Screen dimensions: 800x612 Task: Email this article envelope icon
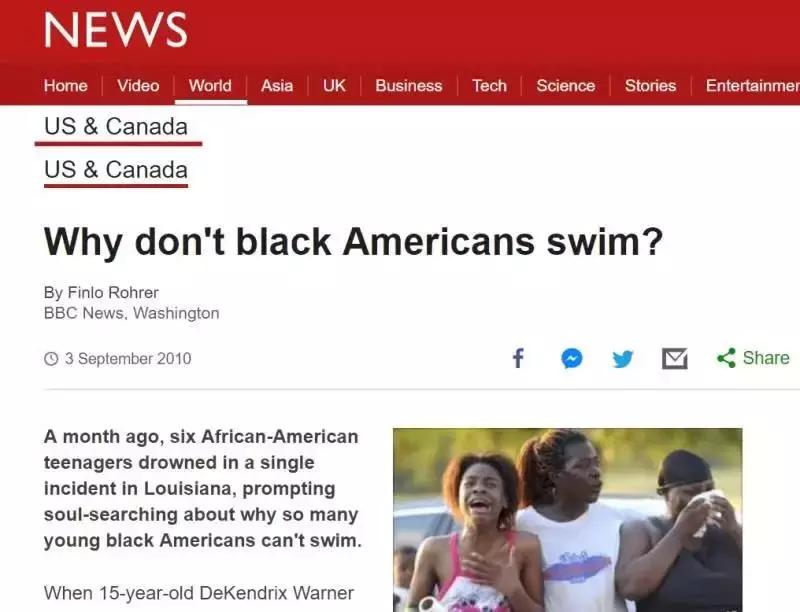click(674, 359)
